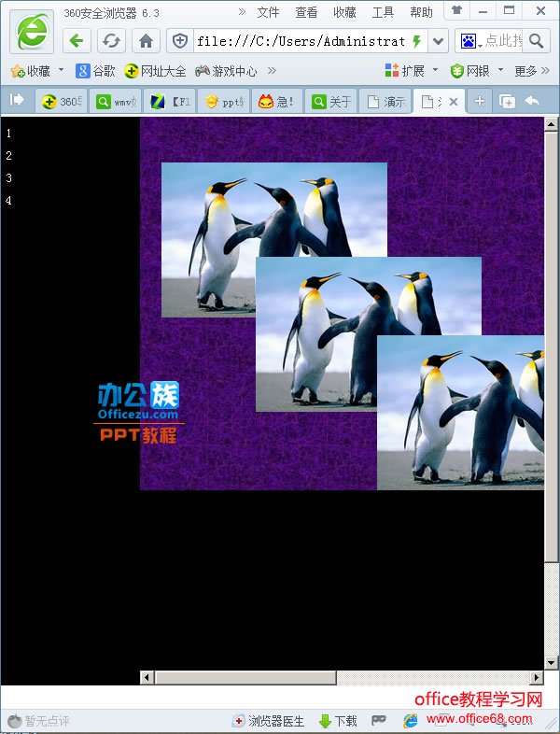Open the Baidu paw search engine selector

[469, 41]
